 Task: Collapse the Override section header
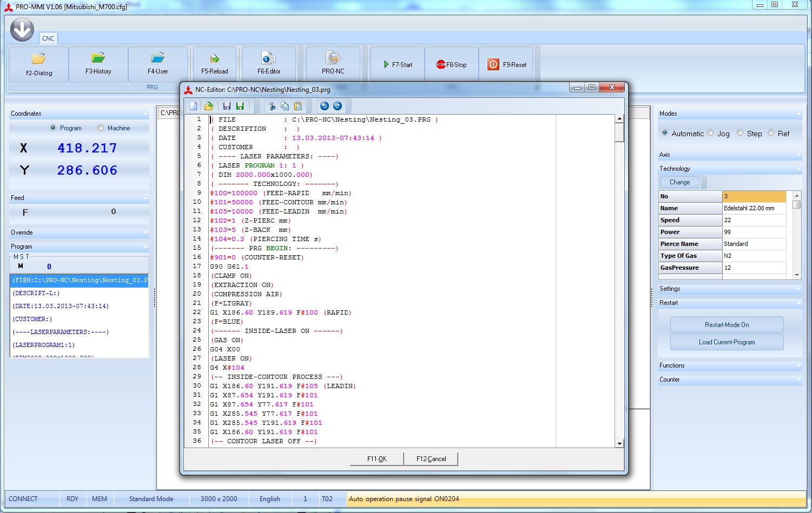78,232
